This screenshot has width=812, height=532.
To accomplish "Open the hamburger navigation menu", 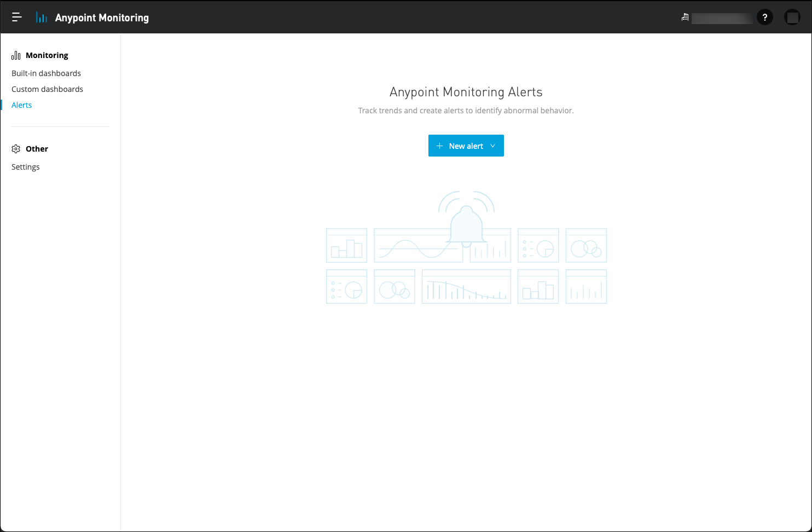I will [x=17, y=18].
